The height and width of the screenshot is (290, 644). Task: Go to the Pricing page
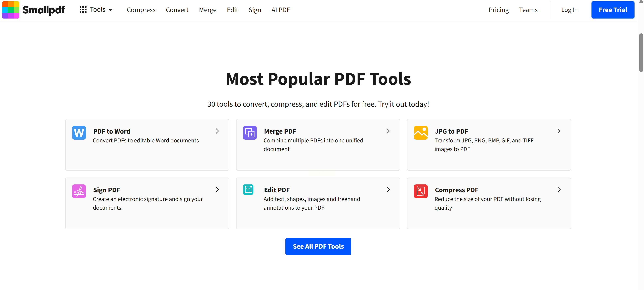coord(498,10)
